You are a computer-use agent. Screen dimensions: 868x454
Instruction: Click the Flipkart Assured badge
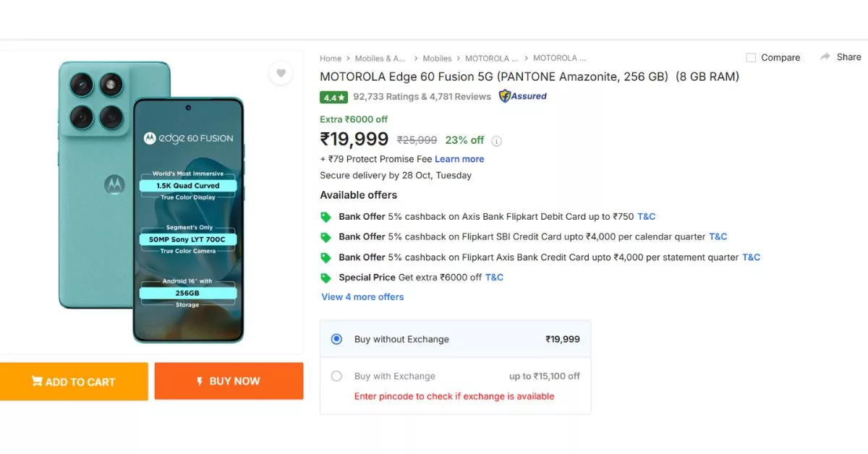tap(522, 96)
